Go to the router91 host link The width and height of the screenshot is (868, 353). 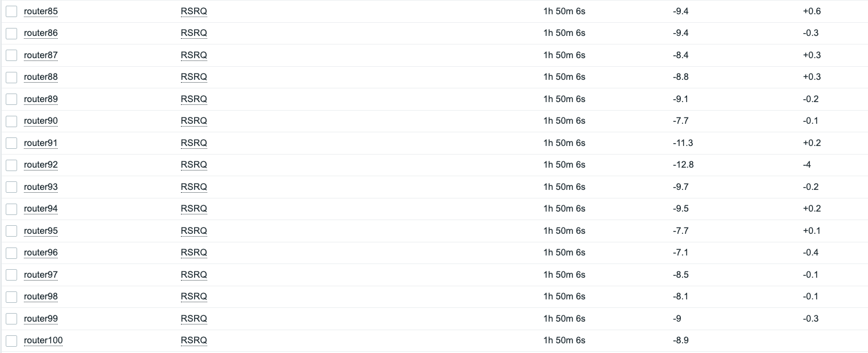tap(41, 143)
